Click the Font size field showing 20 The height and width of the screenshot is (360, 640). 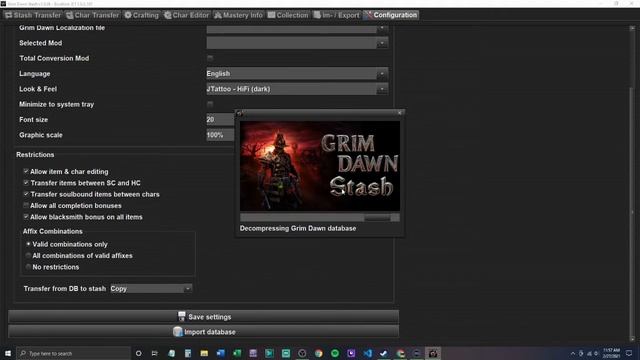(x=220, y=120)
